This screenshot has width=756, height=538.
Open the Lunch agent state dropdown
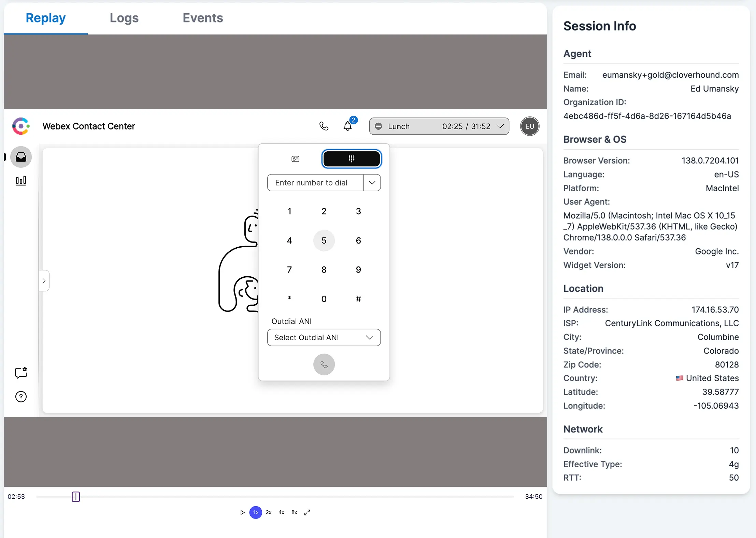(439, 126)
